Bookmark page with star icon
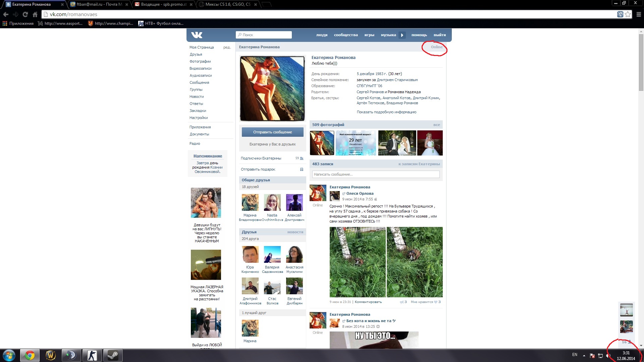The height and width of the screenshot is (362, 644). (628, 14)
